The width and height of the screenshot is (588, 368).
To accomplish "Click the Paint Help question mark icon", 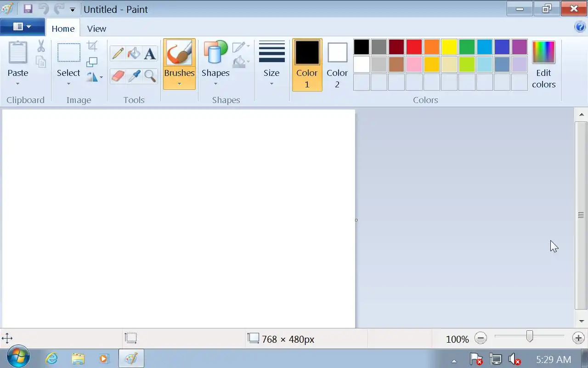I will (580, 27).
